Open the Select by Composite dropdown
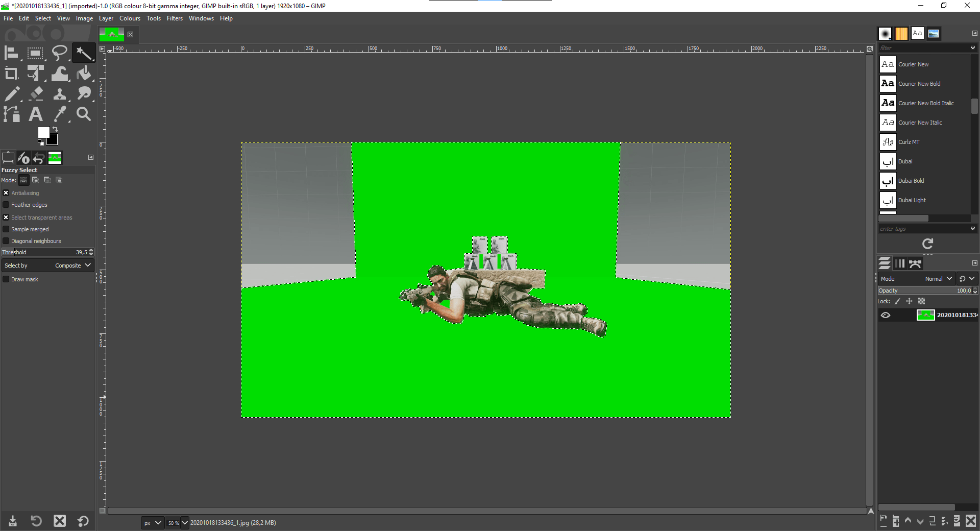Viewport: 980px width, 531px height. [48, 265]
